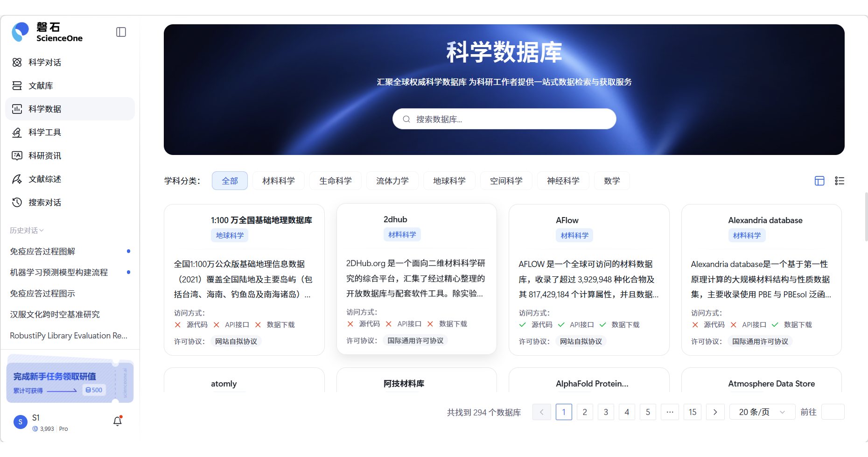868x457 pixels.
Task: Click the notification bell icon
Action: (118, 421)
